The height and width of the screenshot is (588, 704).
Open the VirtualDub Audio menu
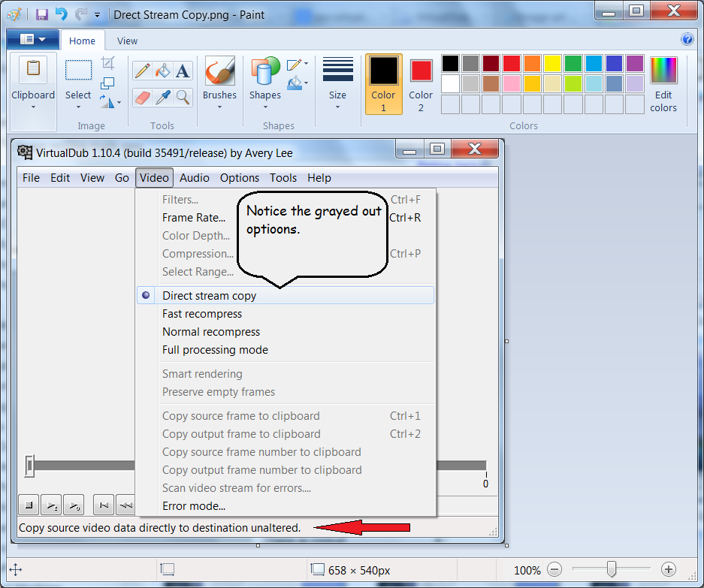point(195,178)
